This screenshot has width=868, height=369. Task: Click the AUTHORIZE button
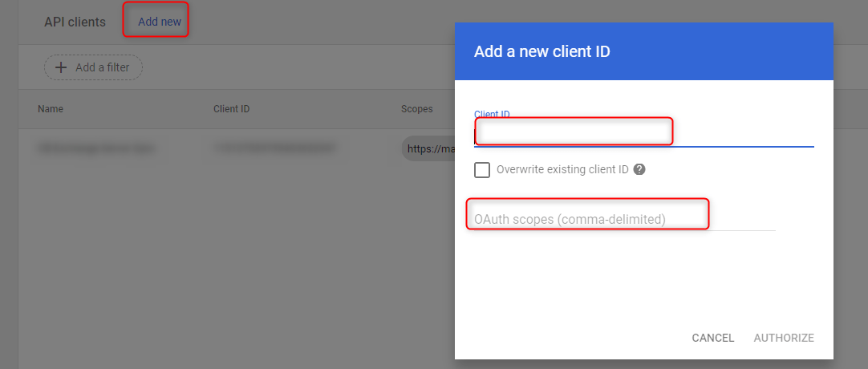(x=784, y=338)
